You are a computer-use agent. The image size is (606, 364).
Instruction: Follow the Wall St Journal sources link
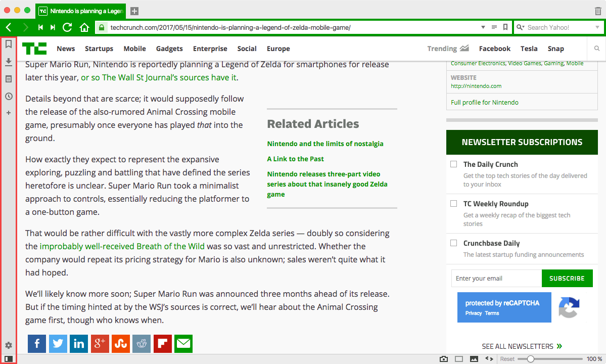pos(159,77)
